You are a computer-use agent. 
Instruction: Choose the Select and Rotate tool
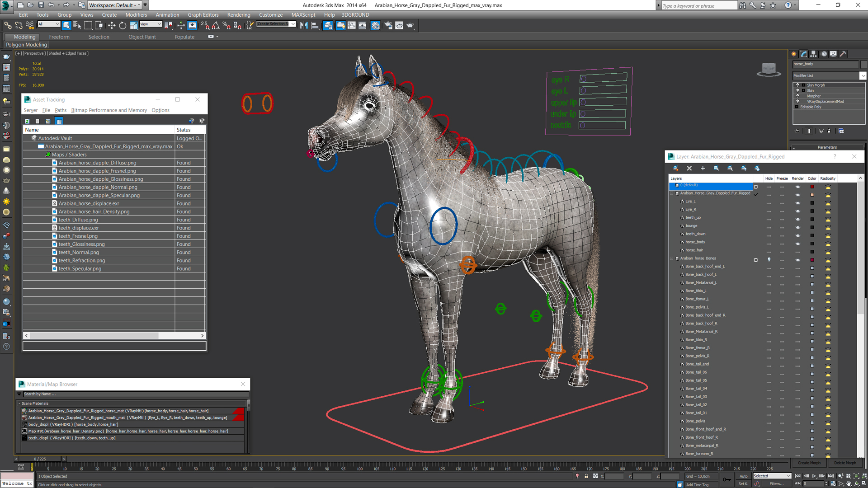pos(123,25)
